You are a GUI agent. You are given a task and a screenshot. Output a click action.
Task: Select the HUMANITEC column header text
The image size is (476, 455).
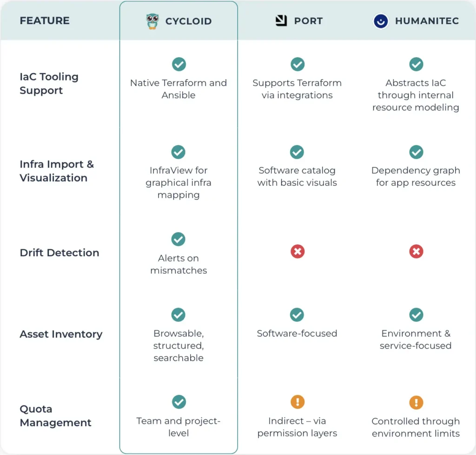pos(427,21)
